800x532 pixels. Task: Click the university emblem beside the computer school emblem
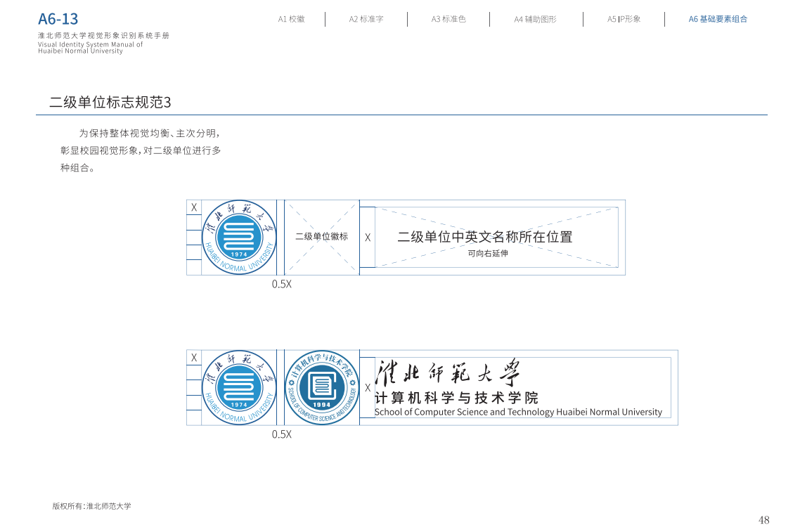(x=239, y=388)
